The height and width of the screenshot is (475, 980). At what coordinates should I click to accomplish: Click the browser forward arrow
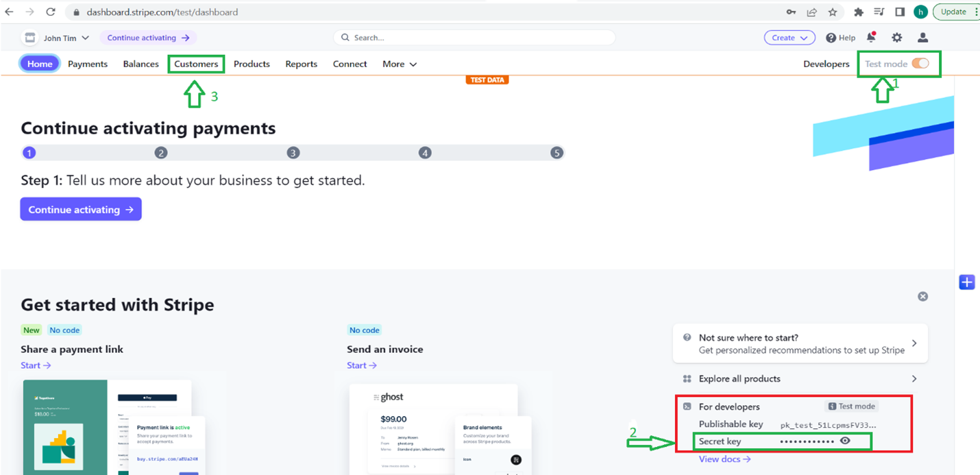tap(29, 12)
